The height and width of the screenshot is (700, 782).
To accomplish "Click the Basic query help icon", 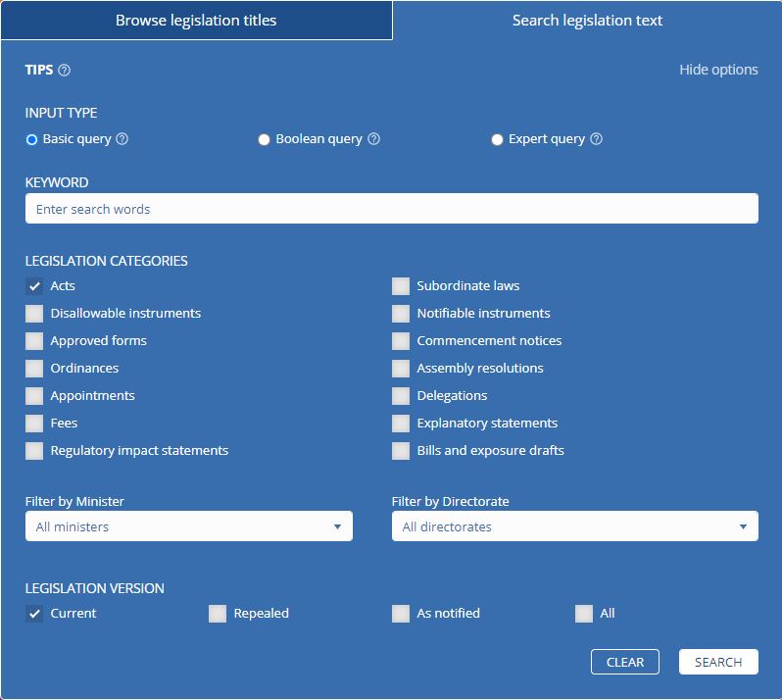I will coord(122,139).
